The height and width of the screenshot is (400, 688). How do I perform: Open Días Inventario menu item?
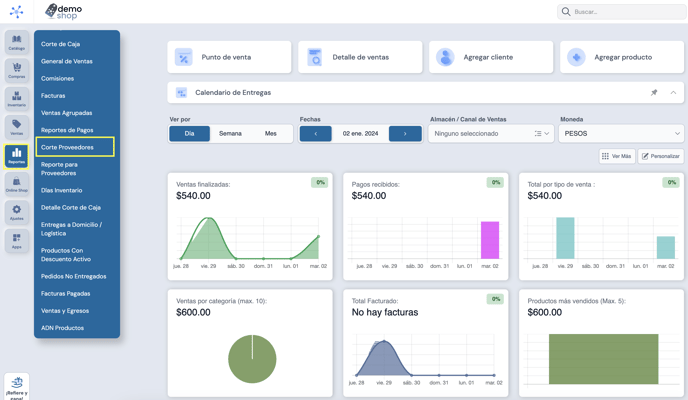61,190
